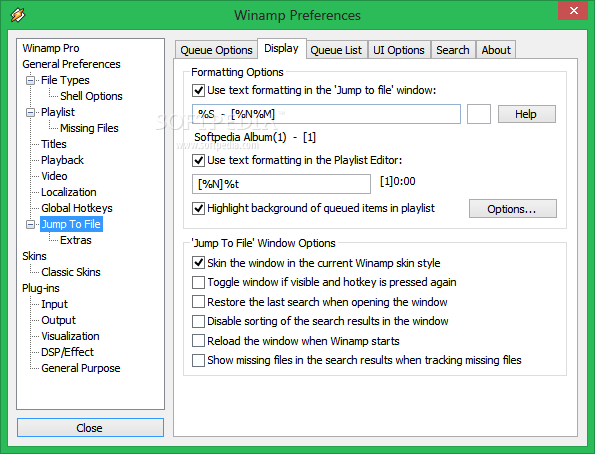Open the Search tab

click(x=453, y=50)
